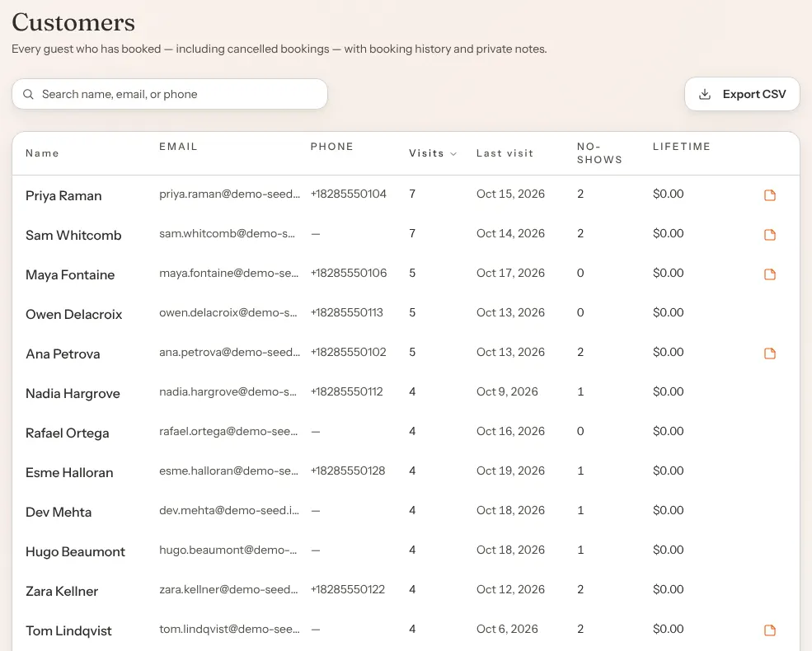812x651 pixels.
Task: Click last visit date Oct 9, 2026
Action: (507, 391)
